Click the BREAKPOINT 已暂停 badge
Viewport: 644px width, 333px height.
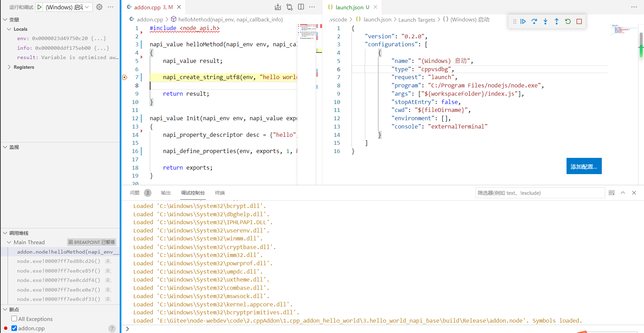point(92,242)
